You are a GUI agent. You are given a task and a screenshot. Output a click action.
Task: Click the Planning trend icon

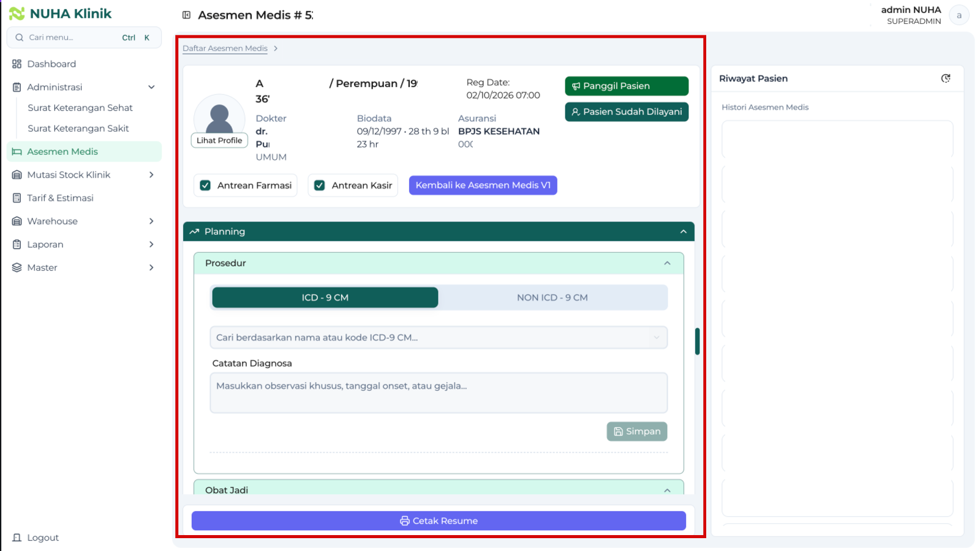194,231
